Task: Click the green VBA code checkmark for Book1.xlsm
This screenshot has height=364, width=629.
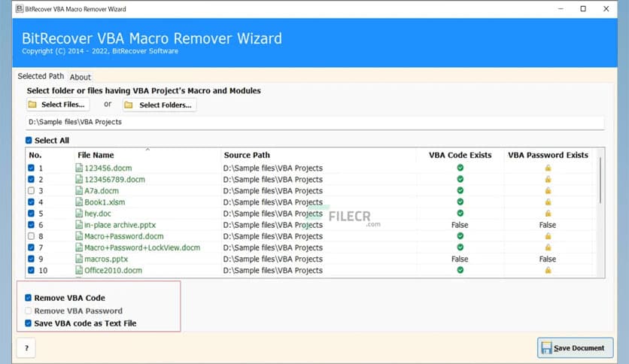Action: [x=460, y=202]
